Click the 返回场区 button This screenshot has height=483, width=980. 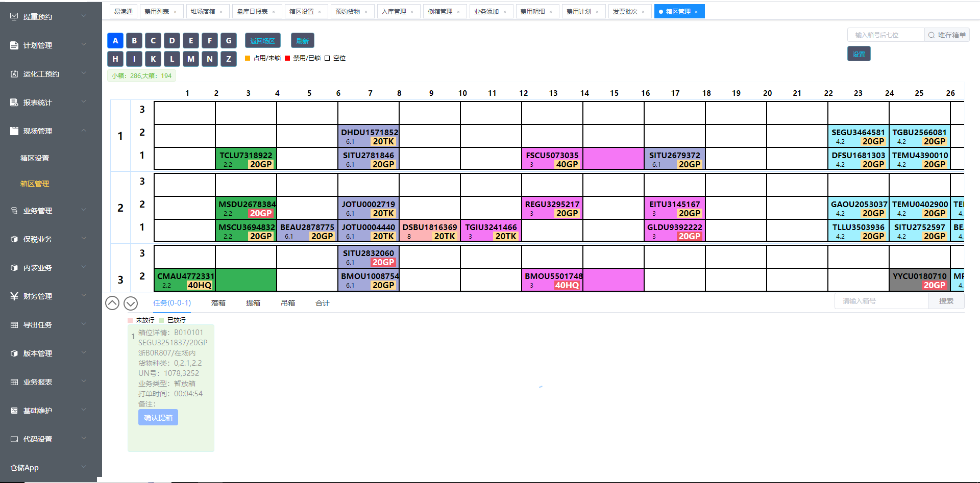coord(262,41)
